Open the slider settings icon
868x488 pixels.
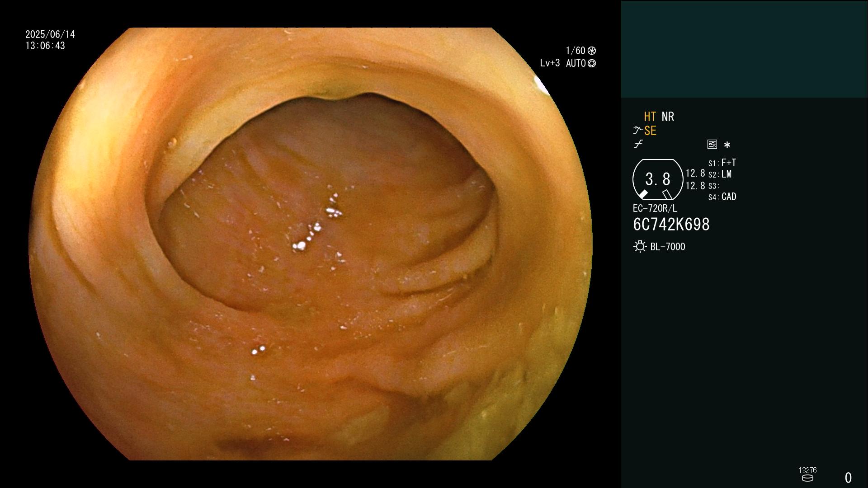pos(712,144)
